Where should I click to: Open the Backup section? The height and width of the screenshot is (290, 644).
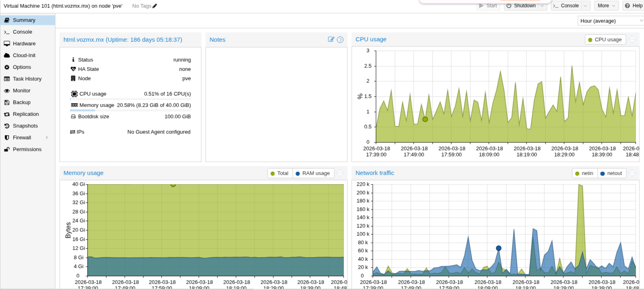click(x=21, y=102)
